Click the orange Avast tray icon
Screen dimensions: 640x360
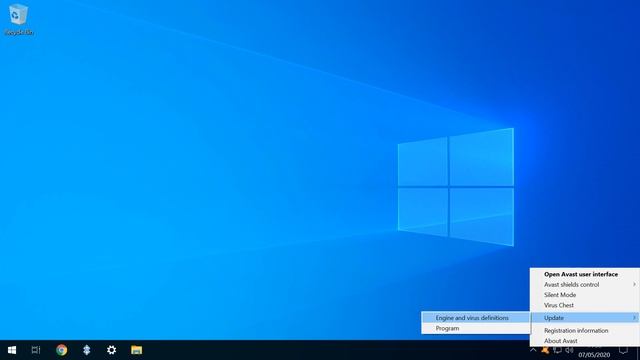point(545,350)
